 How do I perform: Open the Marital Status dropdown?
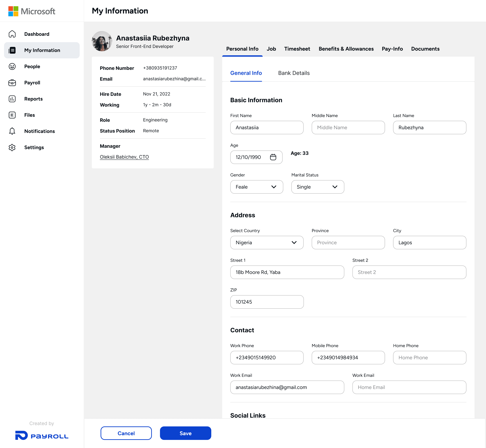(317, 187)
